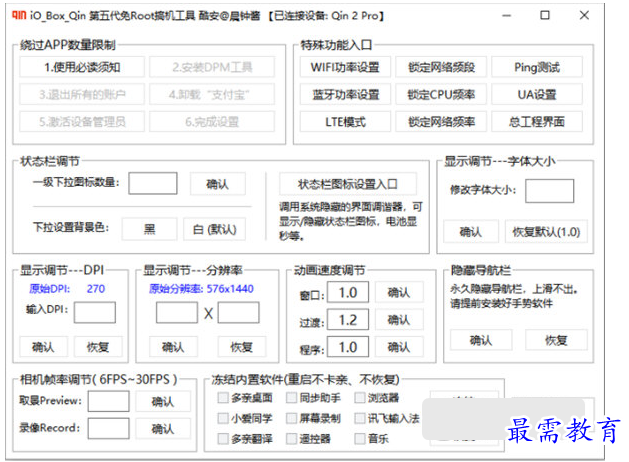Set pull-down background to 白 (默认)
Viewport: 629px width, 462px height.
[x=214, y=229]
